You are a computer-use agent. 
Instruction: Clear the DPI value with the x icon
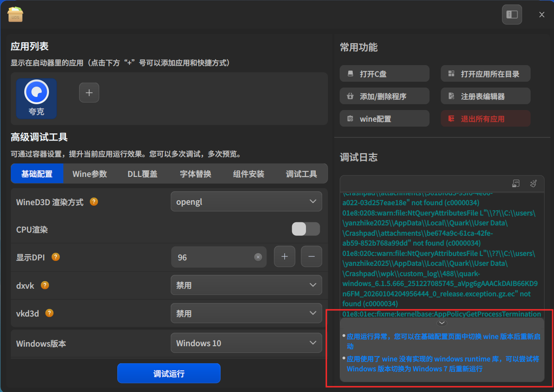click(258, 257)
